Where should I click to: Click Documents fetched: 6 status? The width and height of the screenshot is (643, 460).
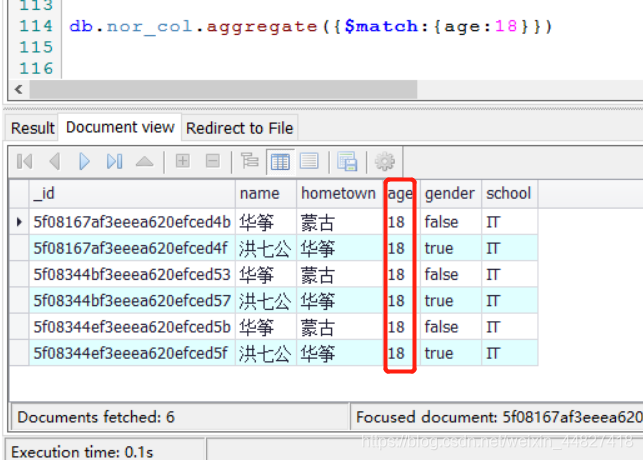[x=96, y=417]
